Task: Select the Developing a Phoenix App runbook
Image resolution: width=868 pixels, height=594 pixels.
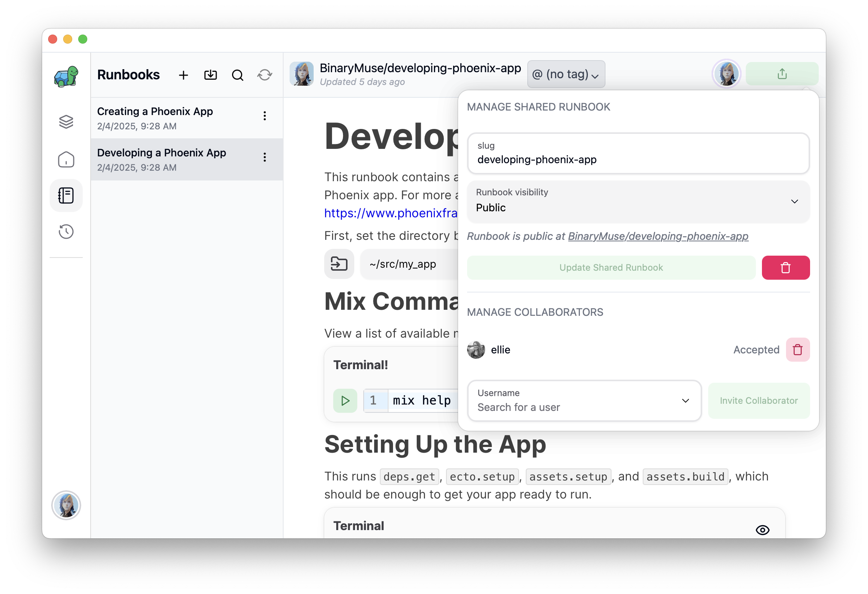Action: 187,159
